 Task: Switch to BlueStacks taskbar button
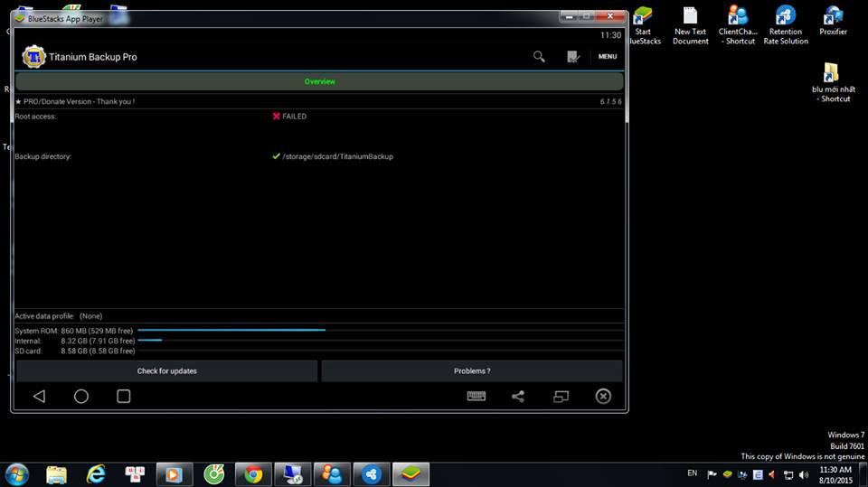pos(410,474)
